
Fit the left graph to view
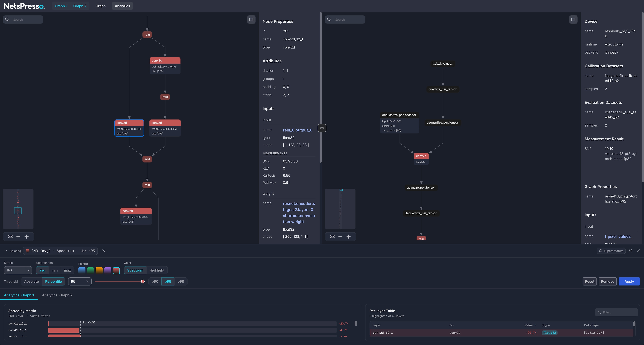pos(10,237)
